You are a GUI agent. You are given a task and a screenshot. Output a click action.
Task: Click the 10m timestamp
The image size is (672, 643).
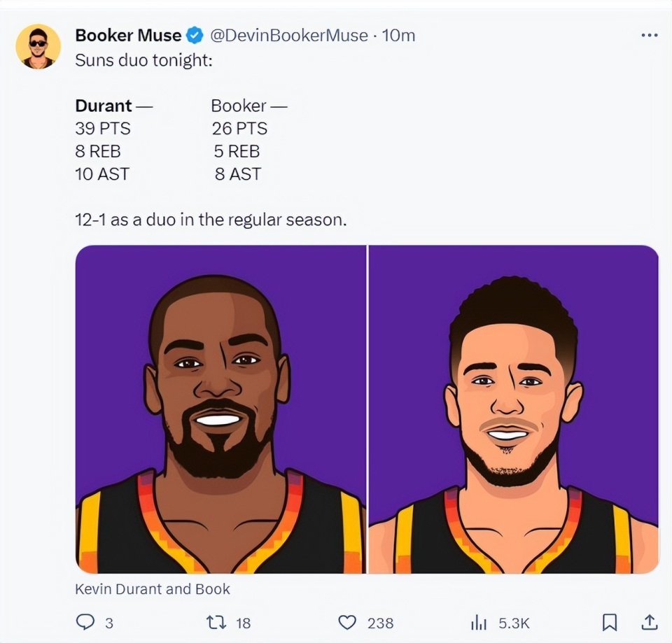pyautogui.click(x=398, y=35)
